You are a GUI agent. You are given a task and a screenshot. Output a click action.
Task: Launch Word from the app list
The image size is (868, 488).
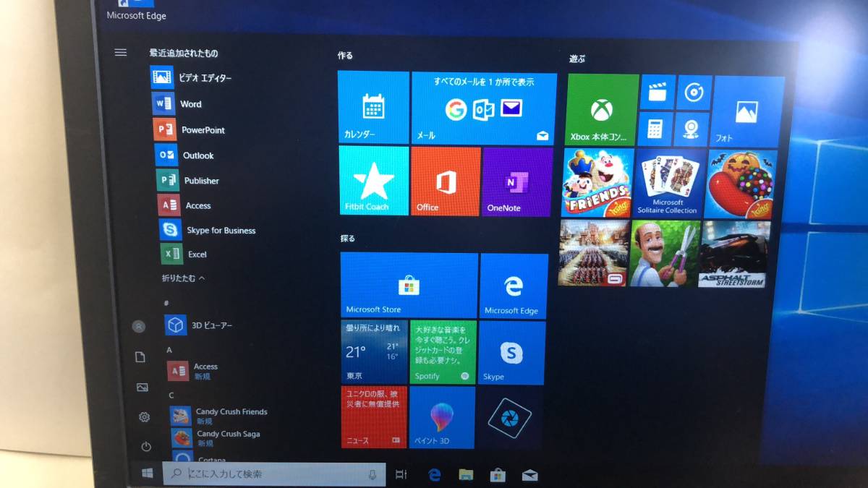point(178,103)
